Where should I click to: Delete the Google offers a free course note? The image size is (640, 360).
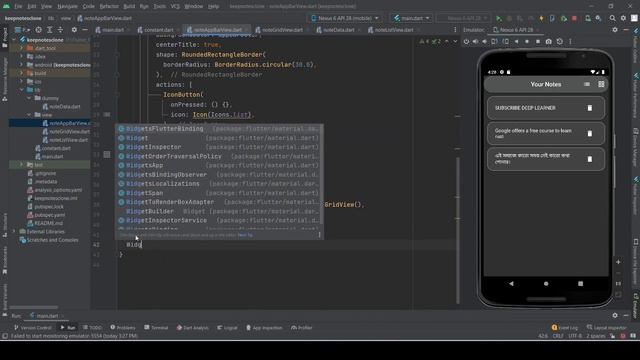[x=589, y=133]
